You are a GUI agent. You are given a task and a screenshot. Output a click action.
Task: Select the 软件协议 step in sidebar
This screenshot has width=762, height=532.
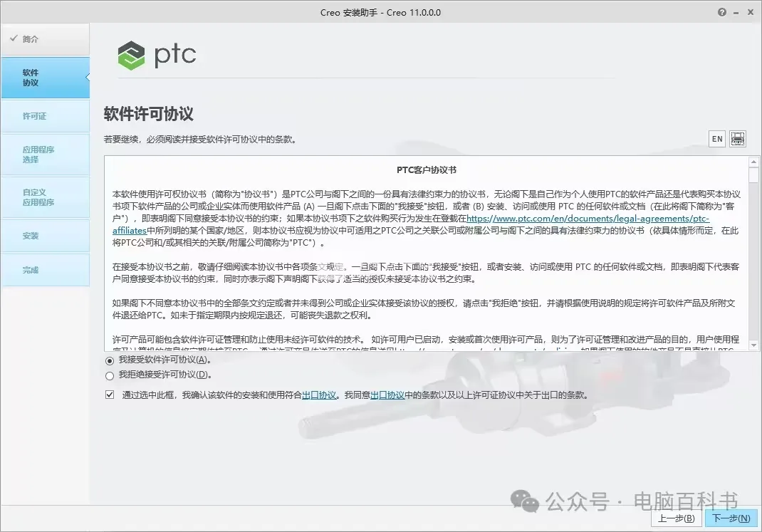pyautogui.click(x=45, y=78)
